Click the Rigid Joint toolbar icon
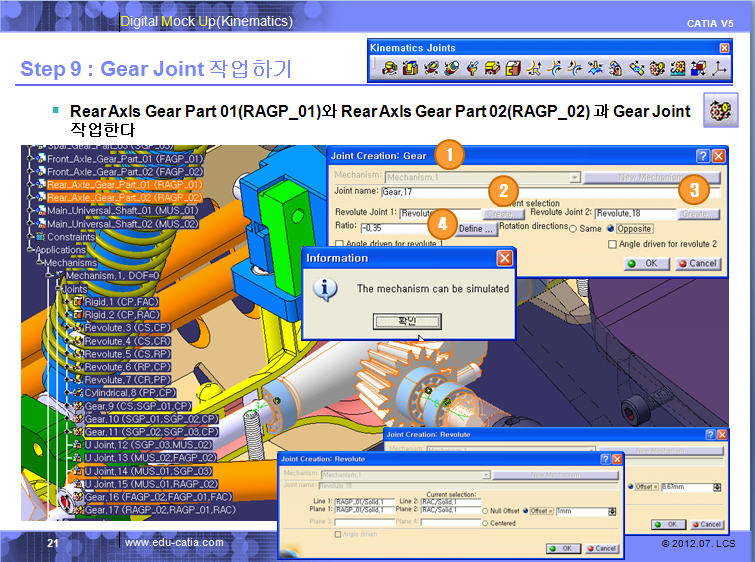Viewport: 755px width, 562px height. (511, 68)
